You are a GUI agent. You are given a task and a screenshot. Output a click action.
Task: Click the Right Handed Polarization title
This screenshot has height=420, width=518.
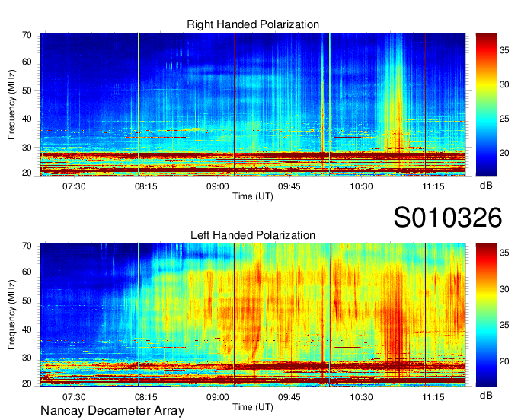[253, 24]
